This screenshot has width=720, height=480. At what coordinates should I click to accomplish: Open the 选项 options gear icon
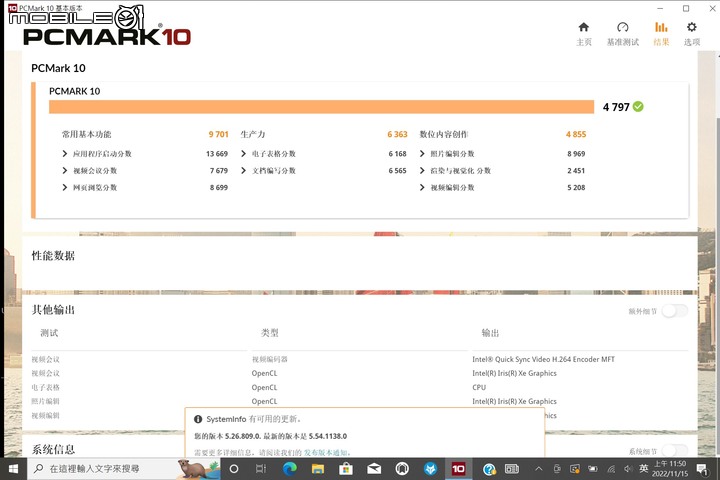pos(692,27)
